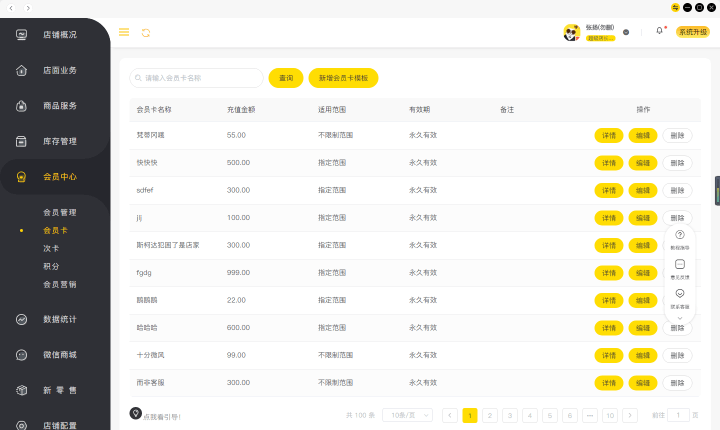Select 次卡 submenu item

(51, 248)
